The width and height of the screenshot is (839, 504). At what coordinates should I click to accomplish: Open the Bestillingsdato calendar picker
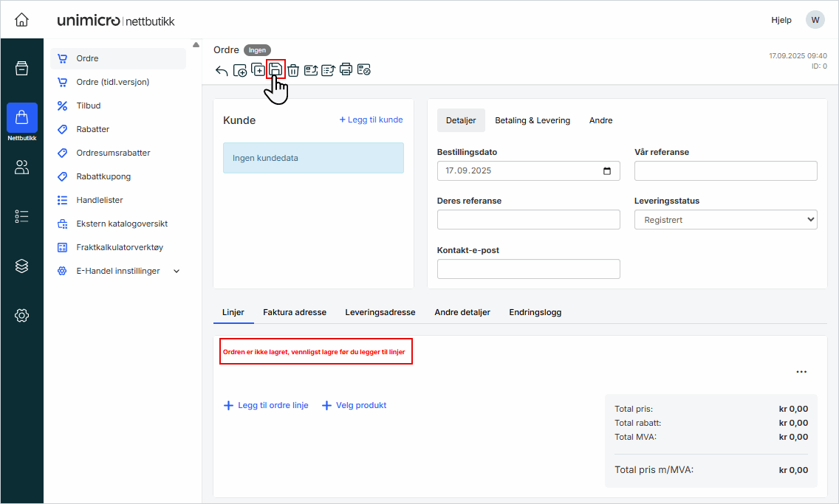(607, 171)
